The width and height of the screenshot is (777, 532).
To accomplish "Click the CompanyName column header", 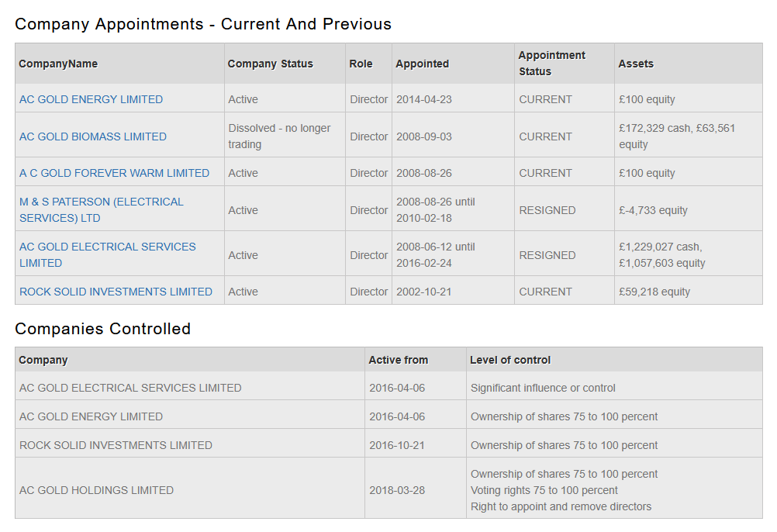I will [x=58, y=64].
